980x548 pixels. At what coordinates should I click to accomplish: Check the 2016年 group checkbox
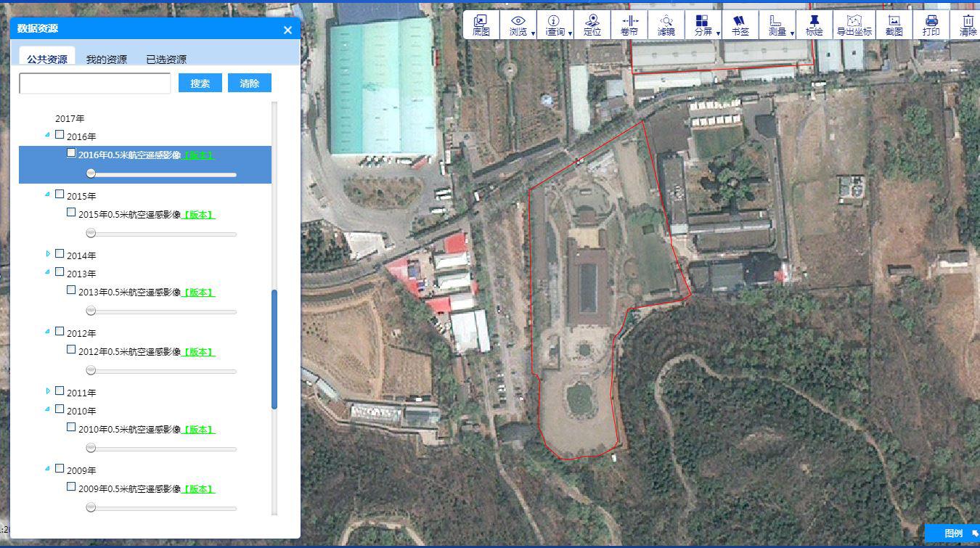pyautogui.click(x=60, y=134)
